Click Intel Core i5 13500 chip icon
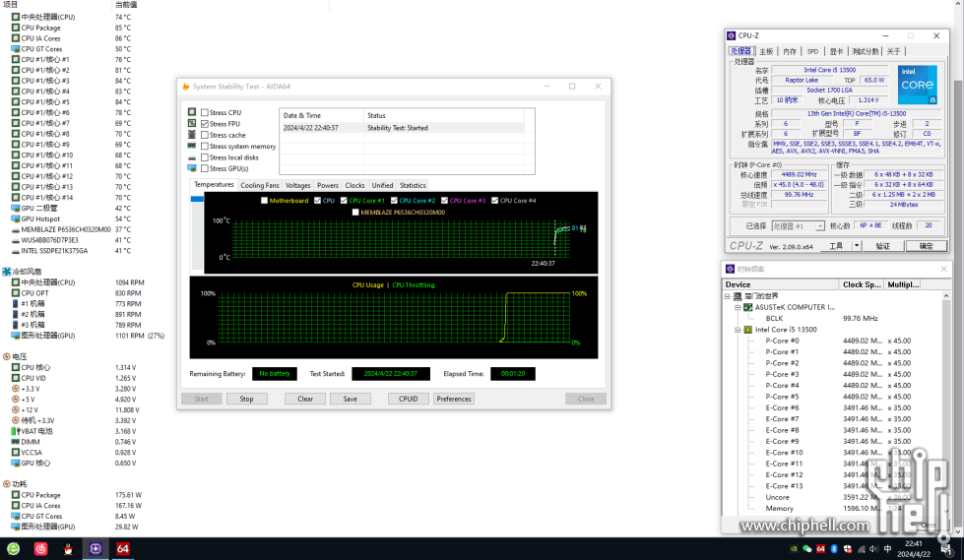Viewport: 964px width, 560px height. point(747,330)
